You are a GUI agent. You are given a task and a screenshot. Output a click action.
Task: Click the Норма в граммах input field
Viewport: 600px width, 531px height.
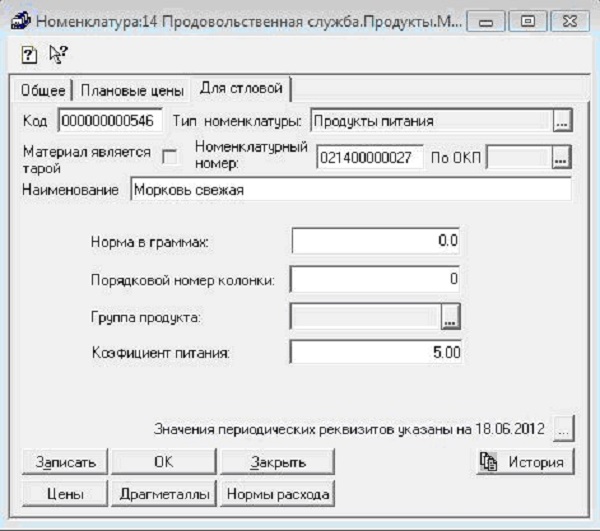pyautogui.click(x=377, y=241)
